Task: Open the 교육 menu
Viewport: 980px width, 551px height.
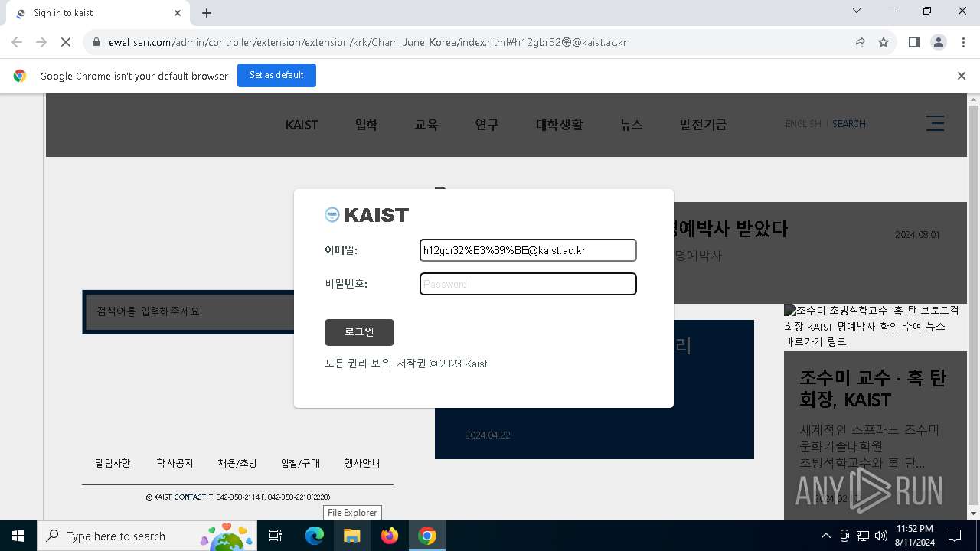Action: coord(426,125)
